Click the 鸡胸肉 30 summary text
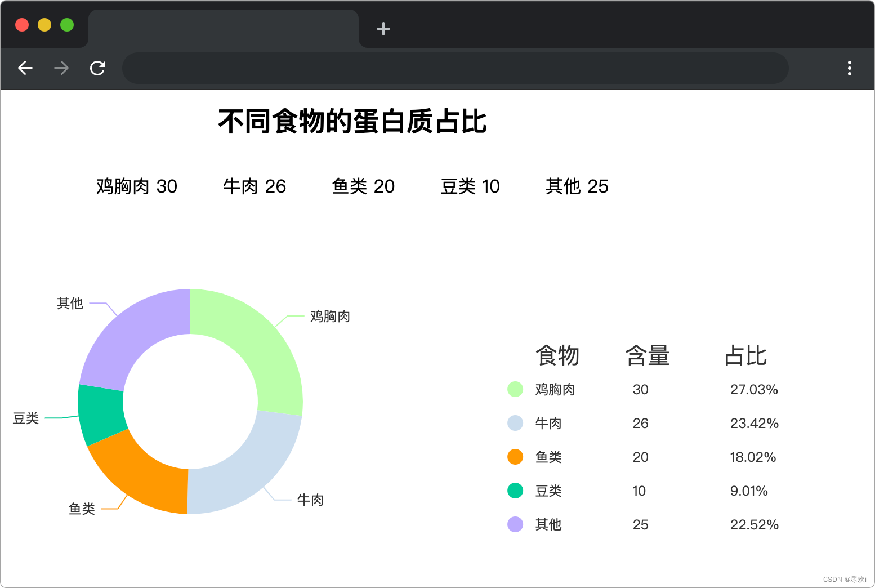This screenshot has width=875, height=588. coord(137,186)
